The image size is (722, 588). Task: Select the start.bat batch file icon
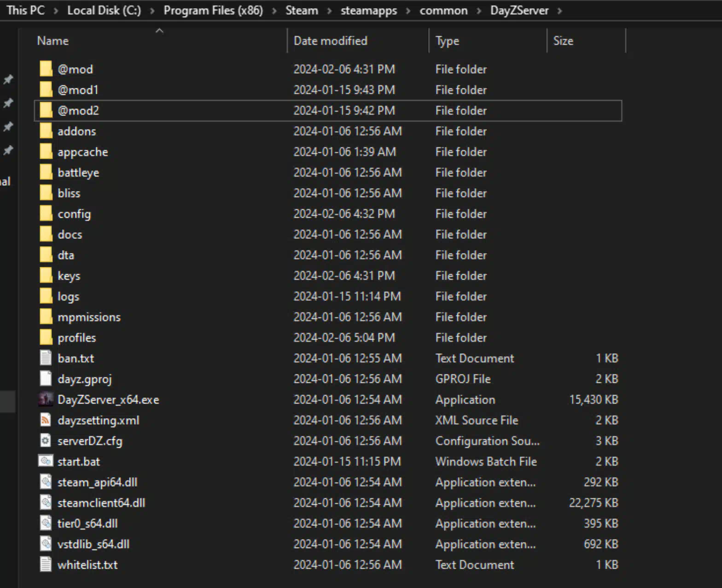46,461
